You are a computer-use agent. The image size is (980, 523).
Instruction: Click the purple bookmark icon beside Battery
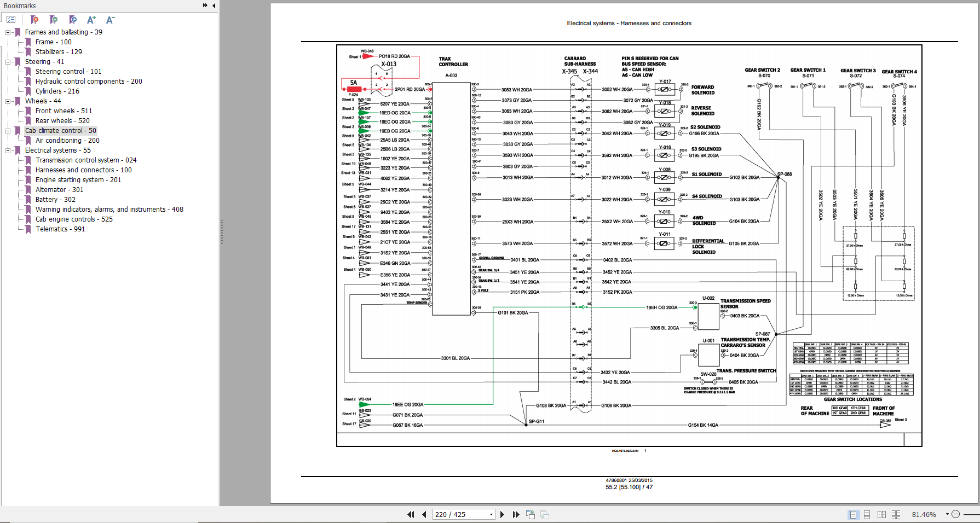[28, 200]
